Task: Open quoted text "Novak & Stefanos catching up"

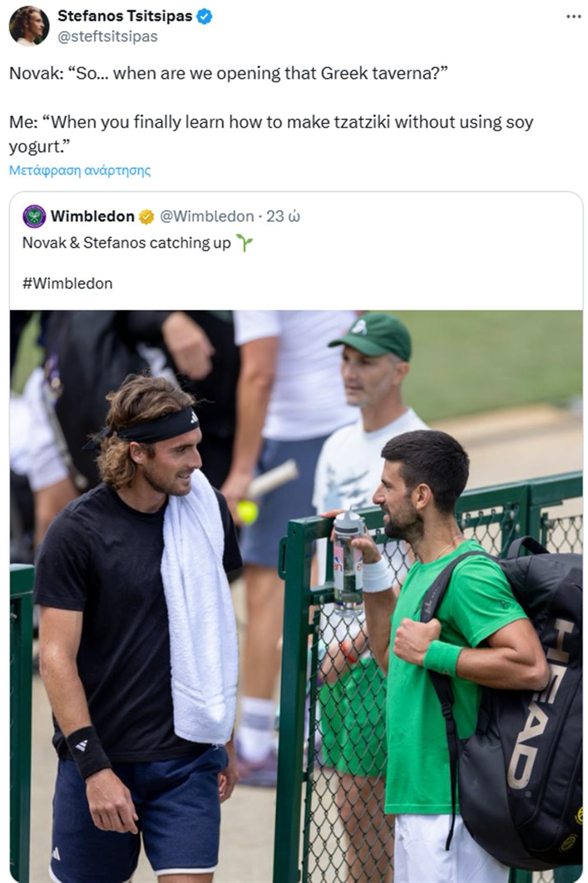Action: (127, 243)
